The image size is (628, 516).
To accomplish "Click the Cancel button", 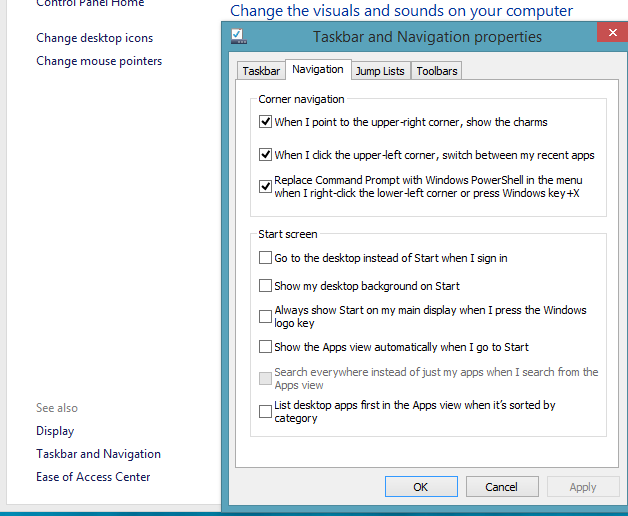I will [x=501, y=487].
